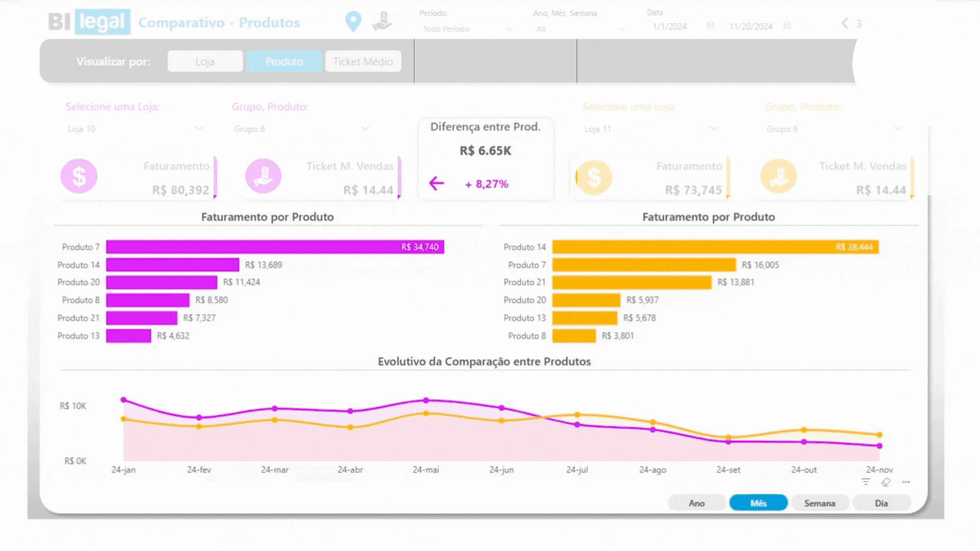
Task: Open the start date calendar picker
Action: (x=710, y=26)
